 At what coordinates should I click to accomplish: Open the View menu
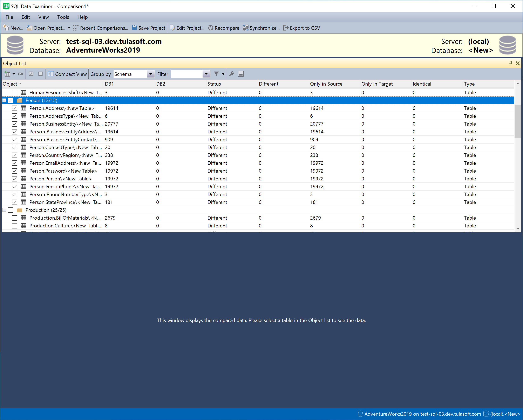(43, 17)
